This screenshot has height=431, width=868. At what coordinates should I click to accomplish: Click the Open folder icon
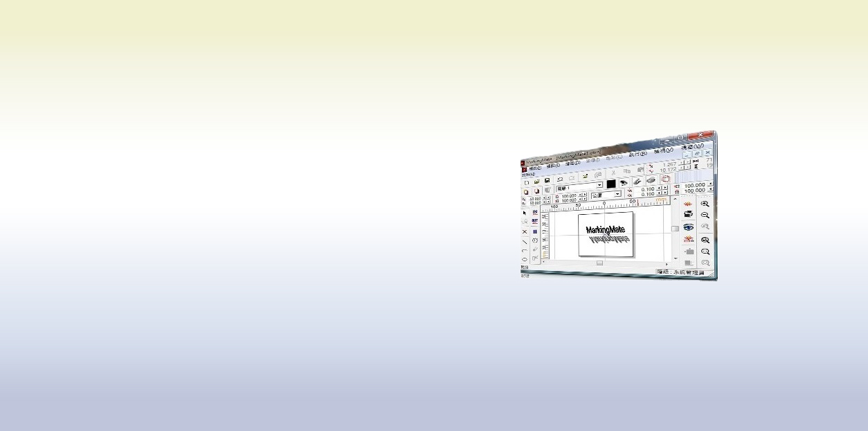pos(536,182)
